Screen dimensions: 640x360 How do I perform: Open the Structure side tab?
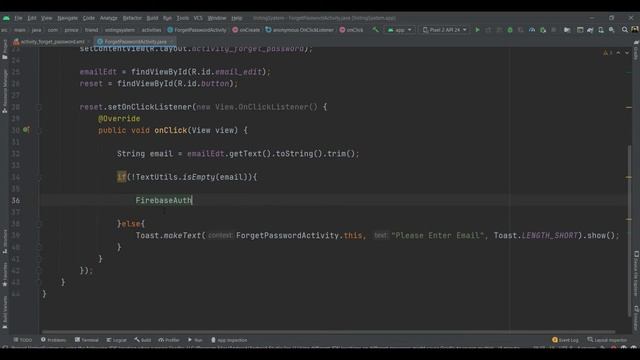coord(4,241)
